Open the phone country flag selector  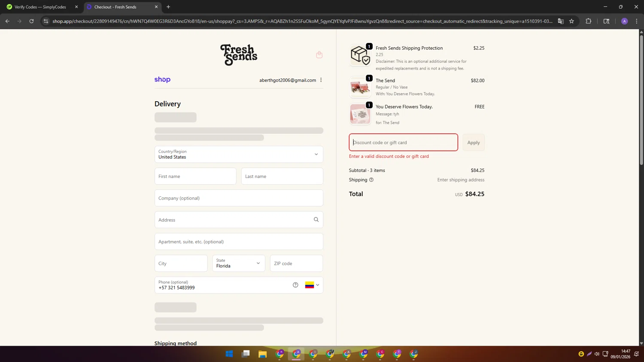(x=312, y=285)
